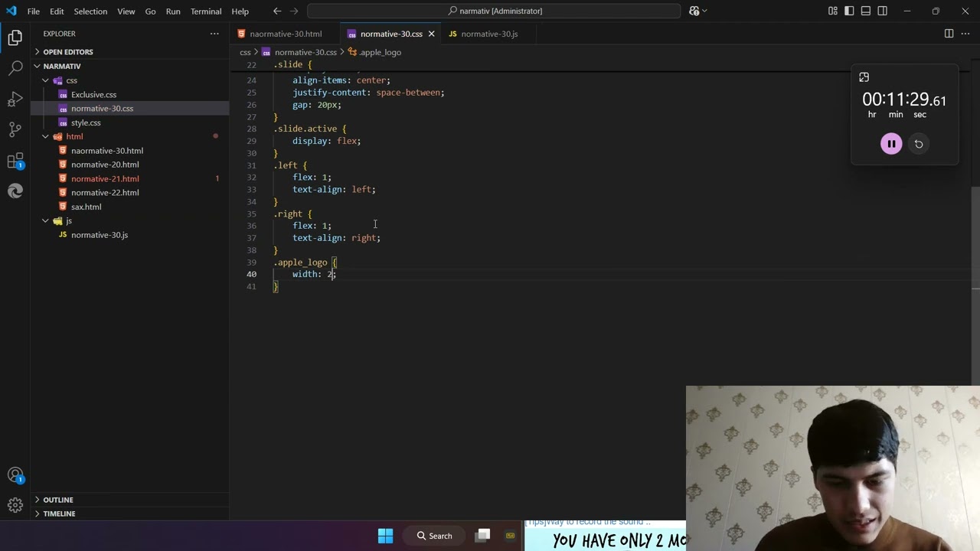
Task: Open the Task View taskbar icon
Action: click(483, 536)
